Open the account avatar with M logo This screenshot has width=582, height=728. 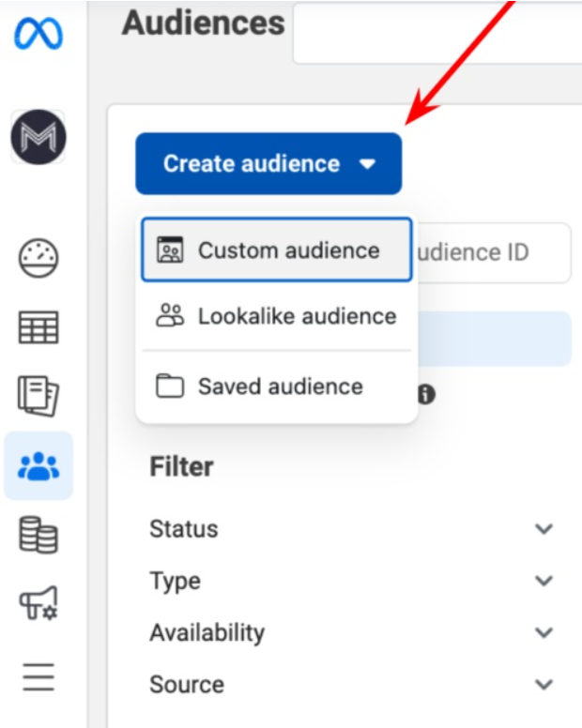pyautogui.click(x=38, y=137)
